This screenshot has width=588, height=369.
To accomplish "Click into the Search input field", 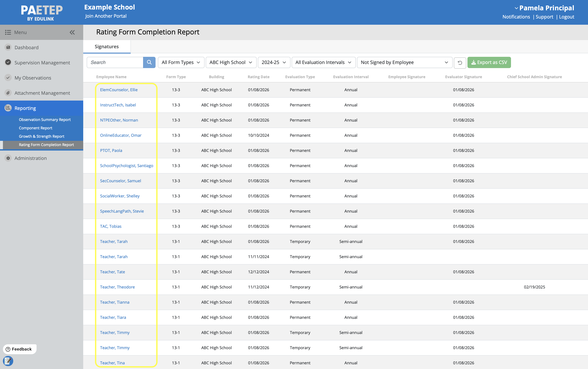I will [x=115, y=62].
